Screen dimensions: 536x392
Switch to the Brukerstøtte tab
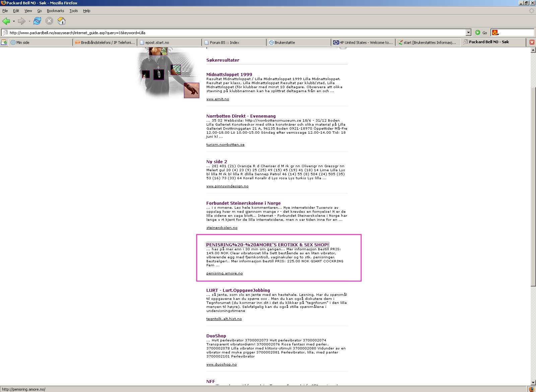pos(299,43)
